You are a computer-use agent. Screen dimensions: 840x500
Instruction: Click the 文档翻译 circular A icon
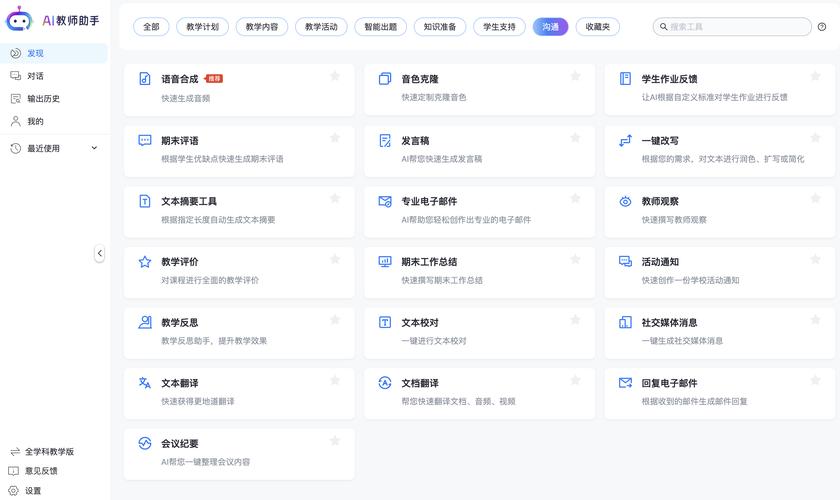(x=385, y=383)
